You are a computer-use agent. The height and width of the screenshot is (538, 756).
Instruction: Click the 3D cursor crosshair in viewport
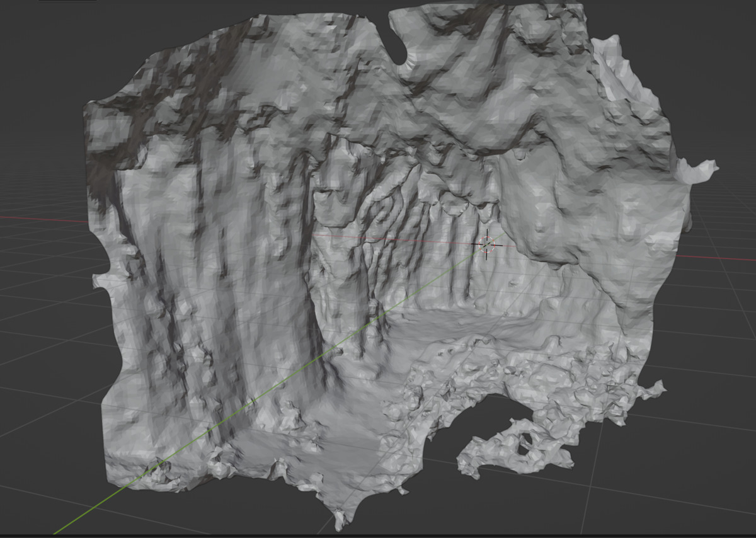pyautogui.click(x=487, y=245)
